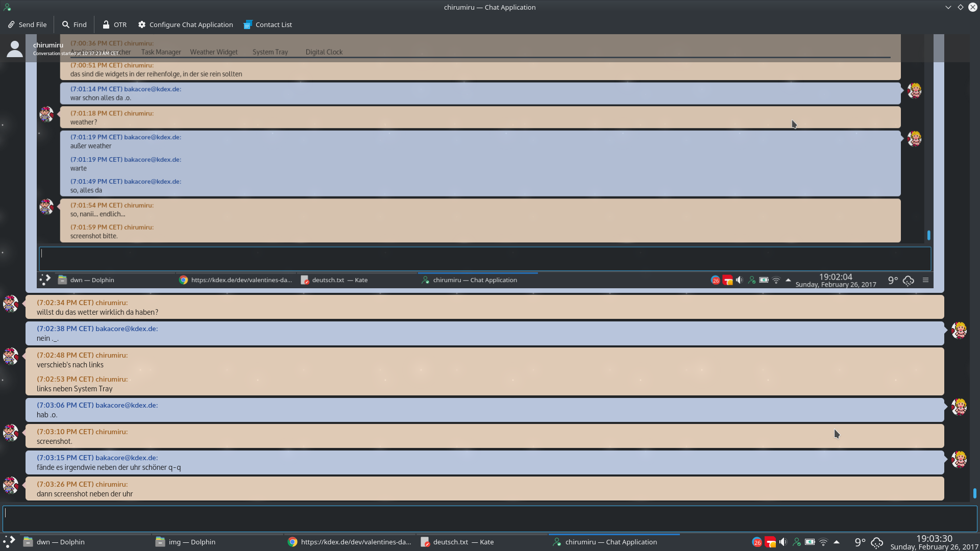Click the 'nein ._.' message text
Screen dimensions: 980x551
coord(47,338)
